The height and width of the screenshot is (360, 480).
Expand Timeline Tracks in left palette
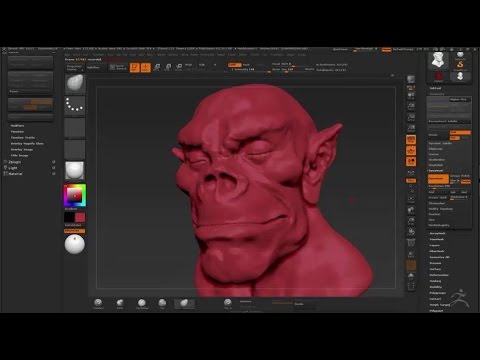point(23,138)
